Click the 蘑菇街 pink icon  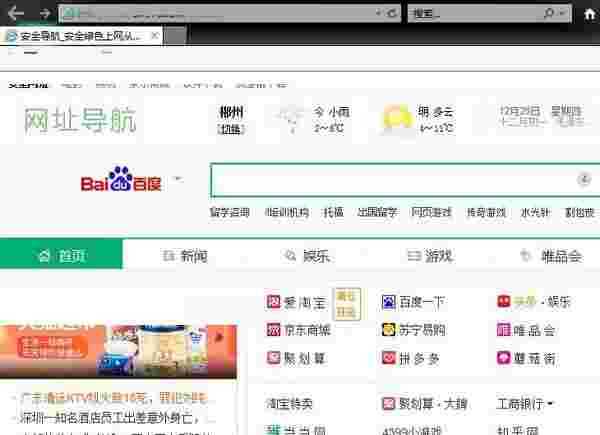(504, 358)
